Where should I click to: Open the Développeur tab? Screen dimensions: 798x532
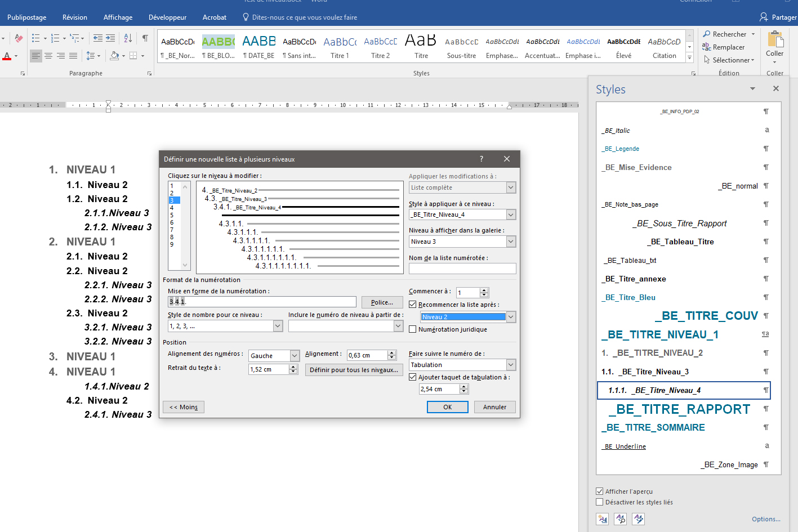168,17
